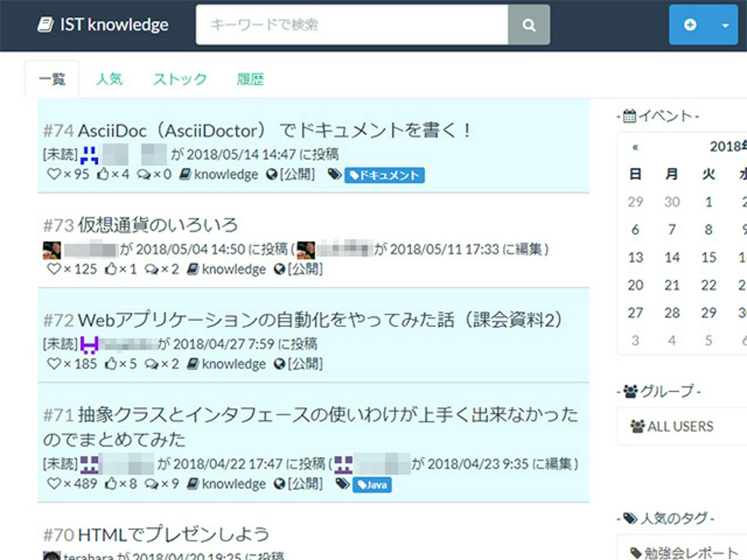Screen dimensions: 747x560
Task: Click the ドキュメント tag label
Action: [385, 175]
